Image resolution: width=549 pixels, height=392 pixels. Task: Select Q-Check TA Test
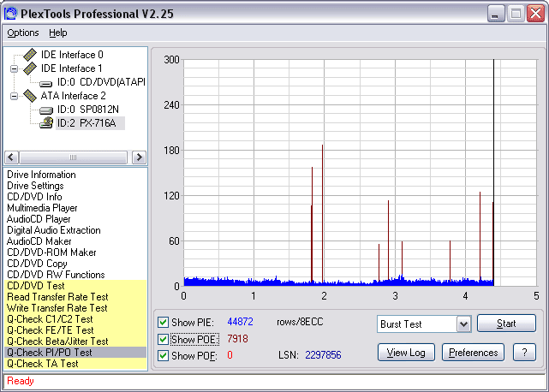pos(75,364)
